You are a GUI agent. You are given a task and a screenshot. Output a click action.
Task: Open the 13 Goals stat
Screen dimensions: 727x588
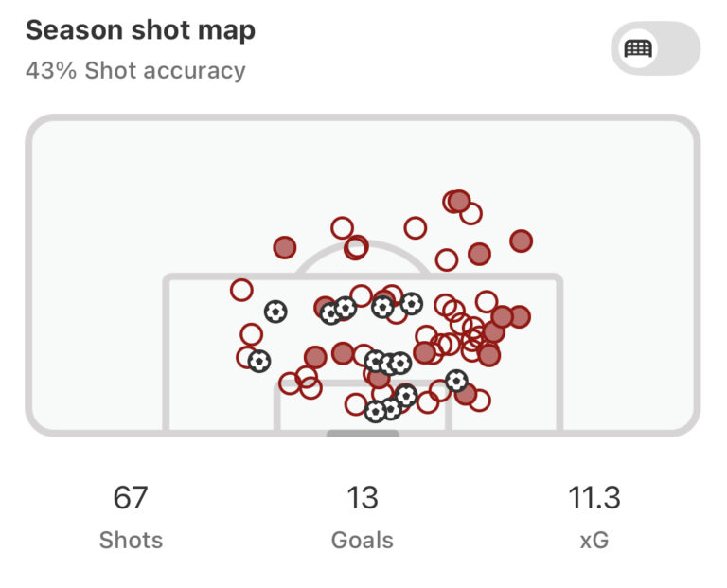[363, 516]
